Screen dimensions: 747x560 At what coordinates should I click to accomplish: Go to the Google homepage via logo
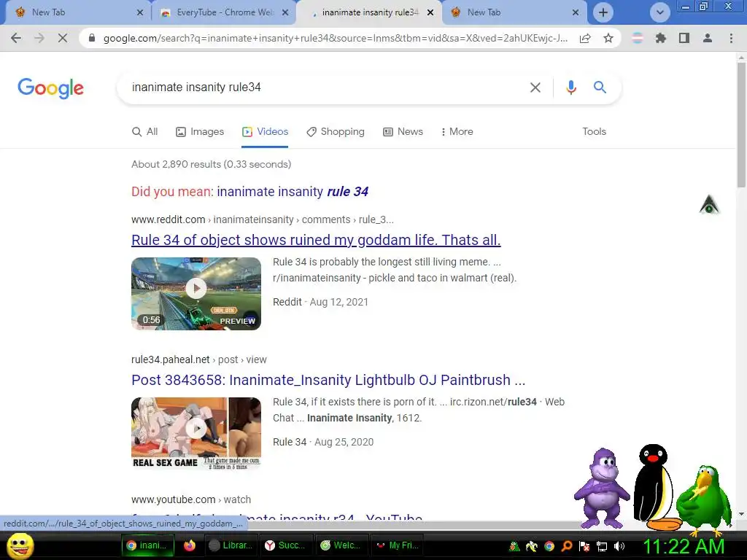50,88
